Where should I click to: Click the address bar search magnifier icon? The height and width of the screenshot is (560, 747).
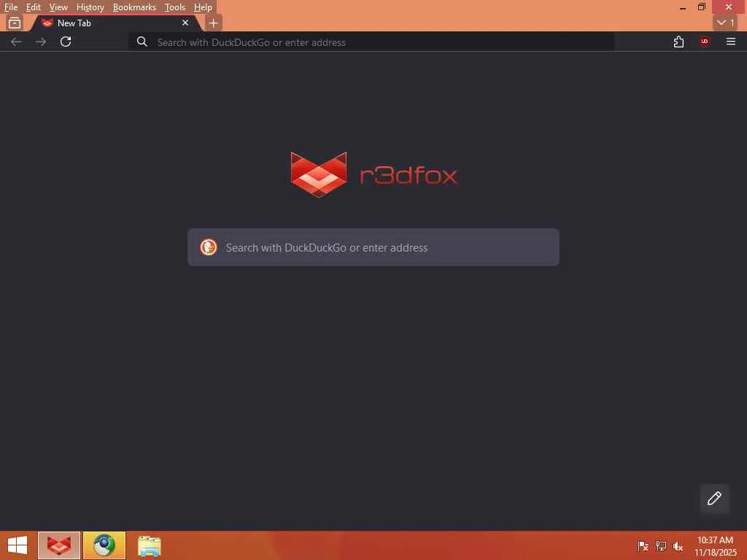tap(142, 42)
